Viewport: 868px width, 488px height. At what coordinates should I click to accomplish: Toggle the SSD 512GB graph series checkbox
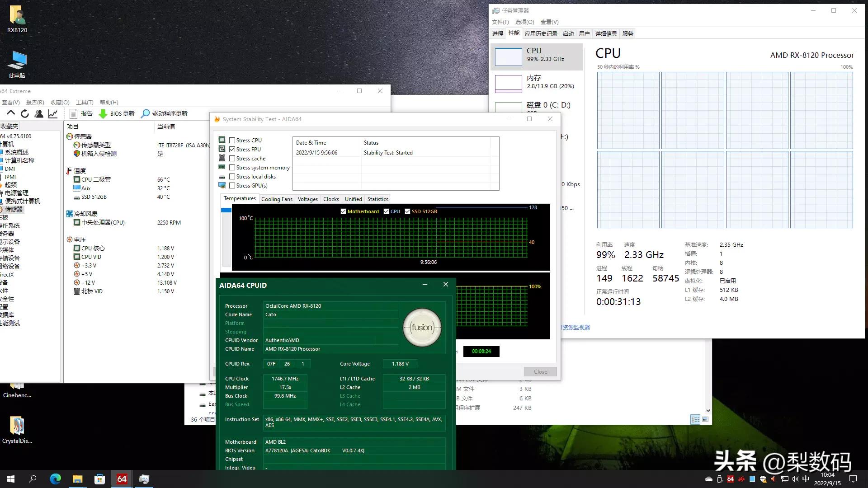407,211
